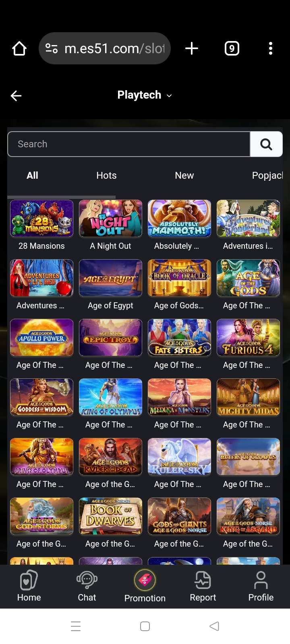Go back with the arrow icon
The width and height of the screenshot is (290, 644).
point(16,96)
